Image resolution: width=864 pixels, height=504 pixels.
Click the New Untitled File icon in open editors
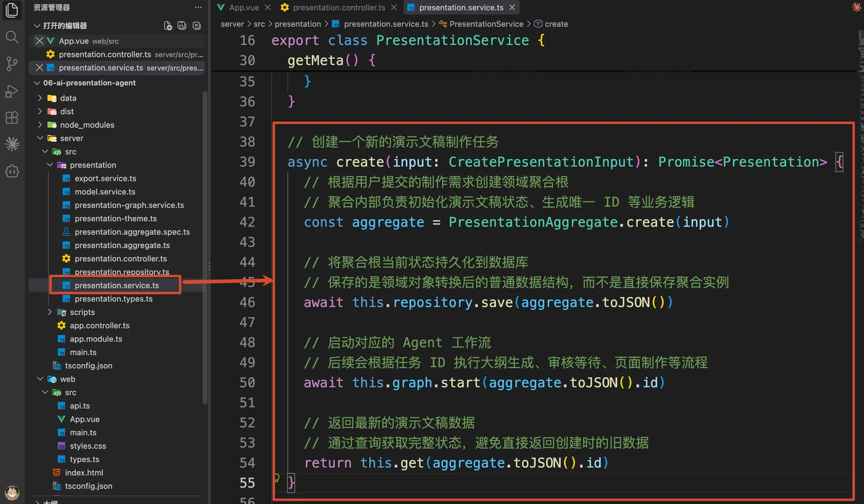click(168, 26)
